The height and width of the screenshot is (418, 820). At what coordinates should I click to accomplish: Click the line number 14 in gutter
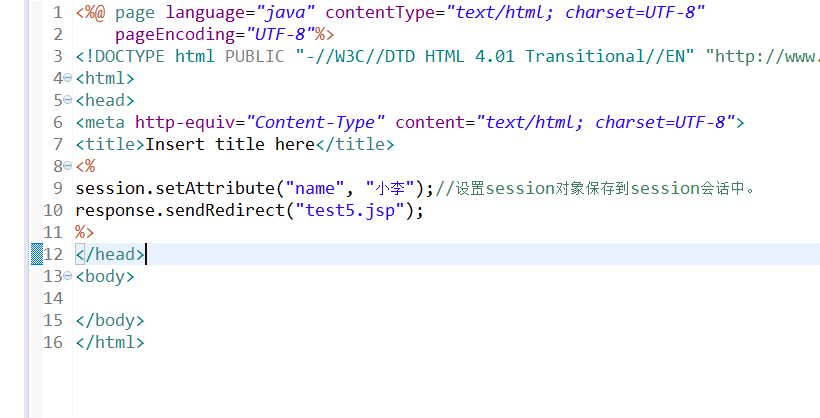coord(53,298)
